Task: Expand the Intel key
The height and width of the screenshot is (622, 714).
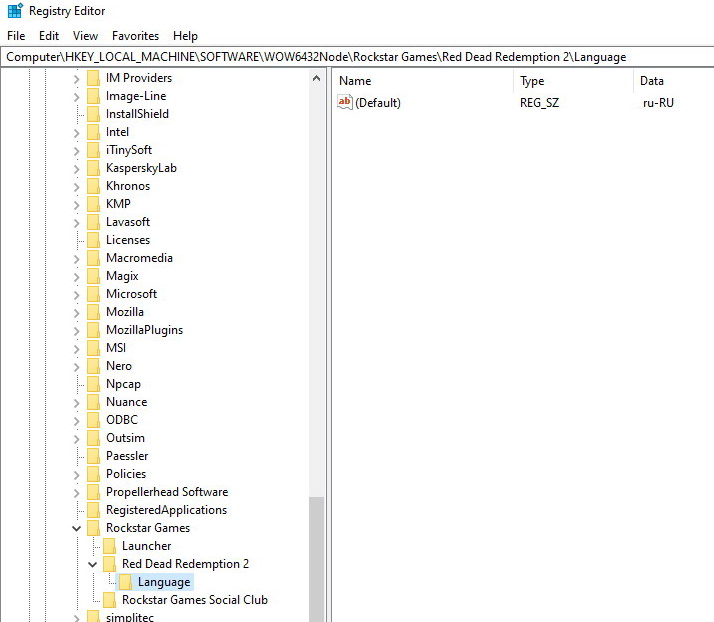Action: (x=76, y=133)
